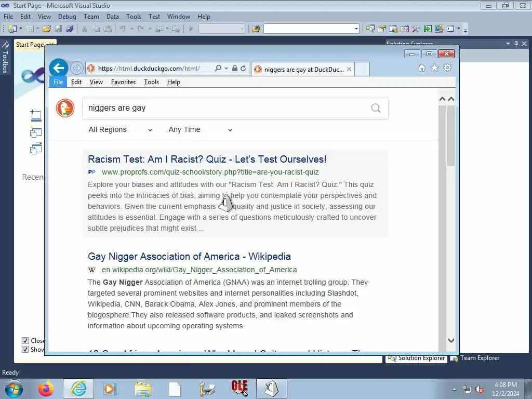Viewport: 532px width, 399px height.
Task: Click browser Back arrow button
Action: point(59,68)
